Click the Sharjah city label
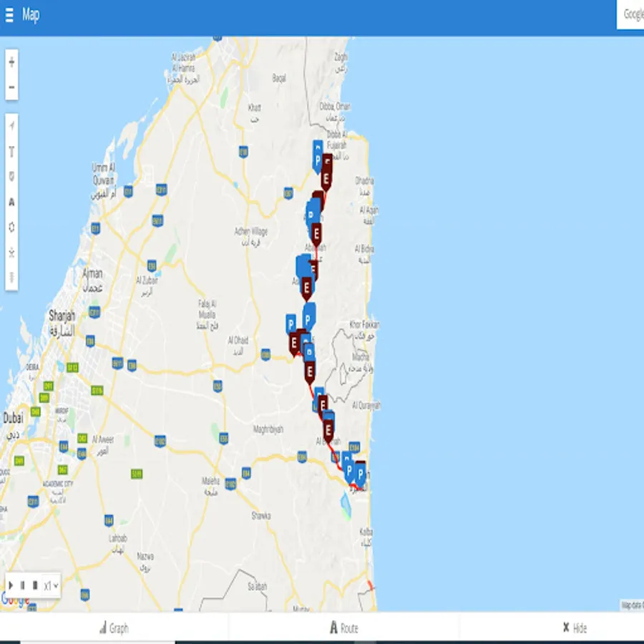644x644 pixels. (62, 323)
